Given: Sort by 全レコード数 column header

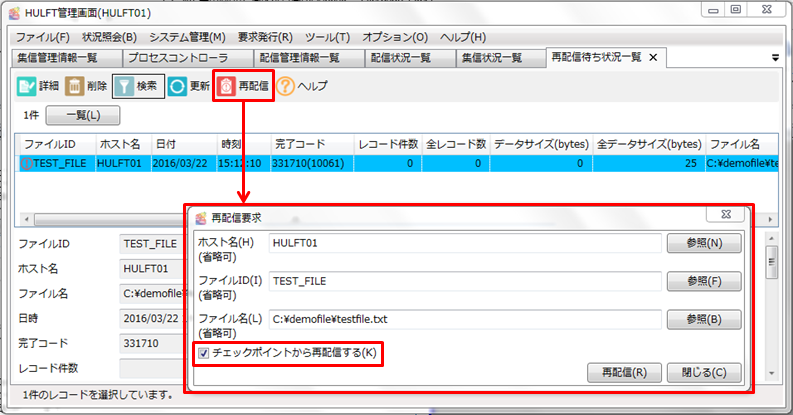Looking at the screenshot, I should (x=456, y=145).
